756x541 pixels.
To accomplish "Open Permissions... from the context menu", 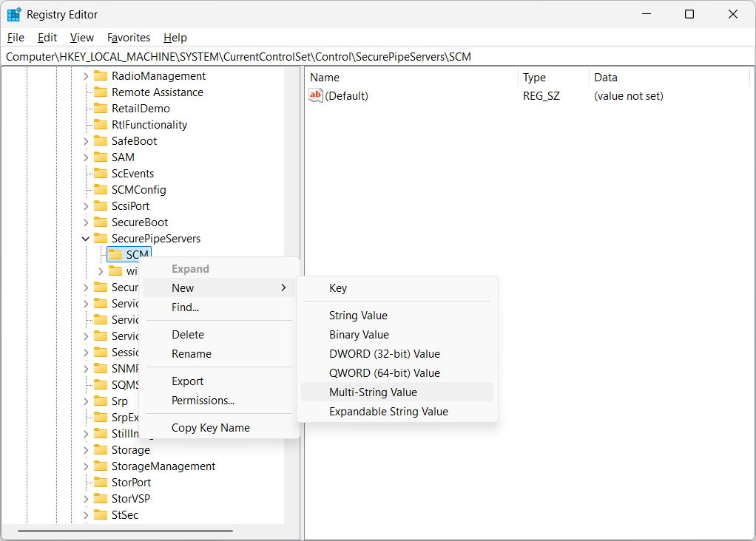I will tap(220, 401).
